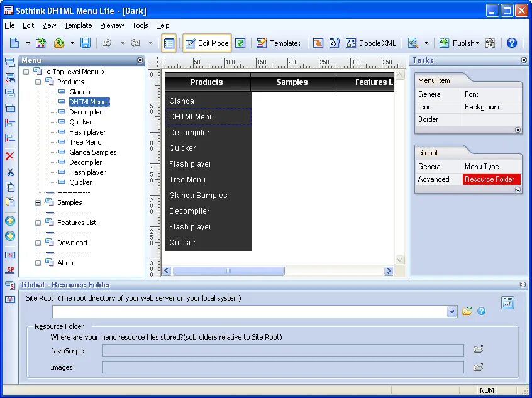Click the Copy icon in left sidebar
The width and height of the screenshot is (532, 398).
[10, 187]
